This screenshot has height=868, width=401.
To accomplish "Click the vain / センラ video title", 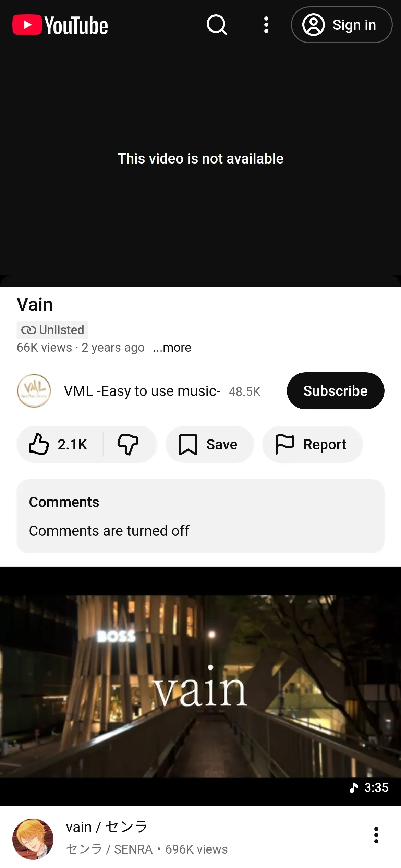I will (x=107, y=827).
